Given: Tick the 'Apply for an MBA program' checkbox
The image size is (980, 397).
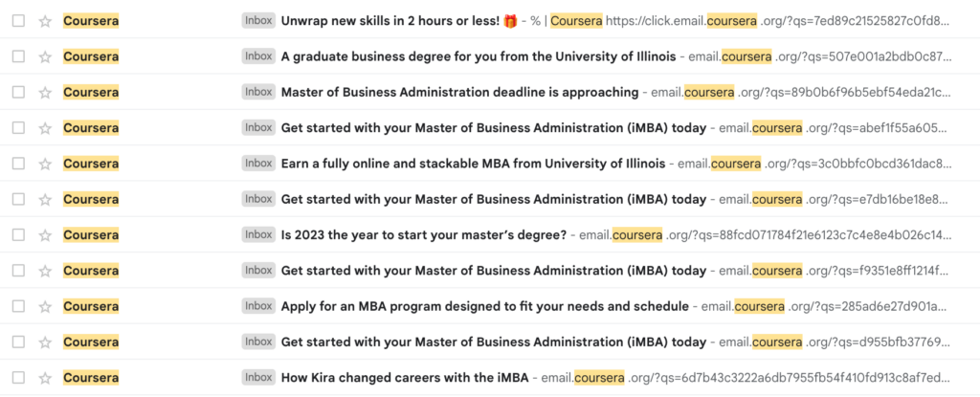Looking at the screenshot, I should pos(18,307).
